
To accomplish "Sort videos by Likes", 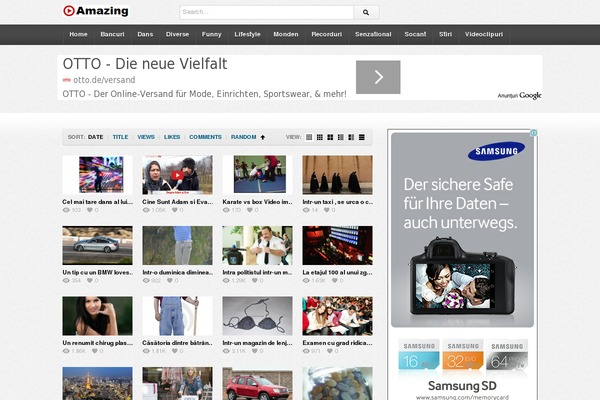I will (172, 137).
